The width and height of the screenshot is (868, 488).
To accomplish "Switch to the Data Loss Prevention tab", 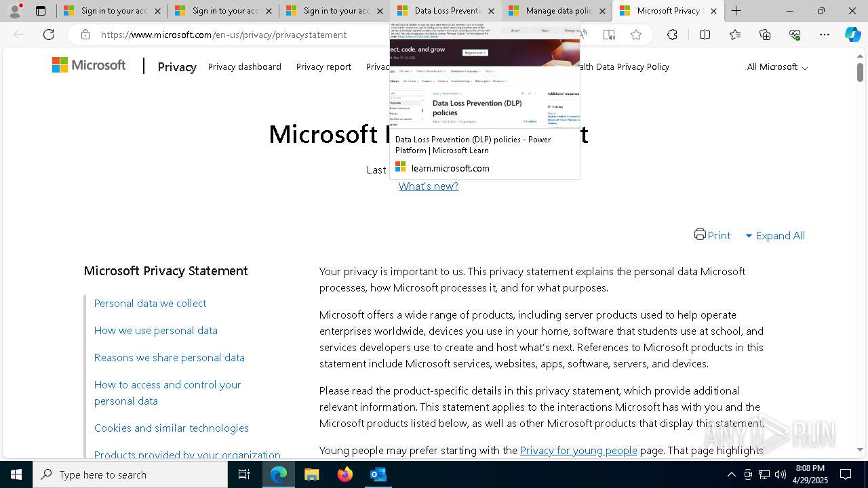I will (x=446, y=11).
